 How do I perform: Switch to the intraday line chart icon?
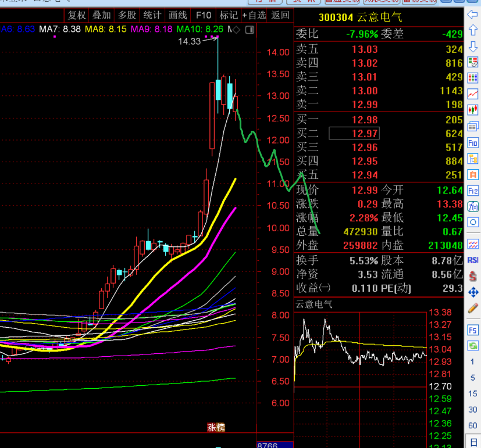473,94
